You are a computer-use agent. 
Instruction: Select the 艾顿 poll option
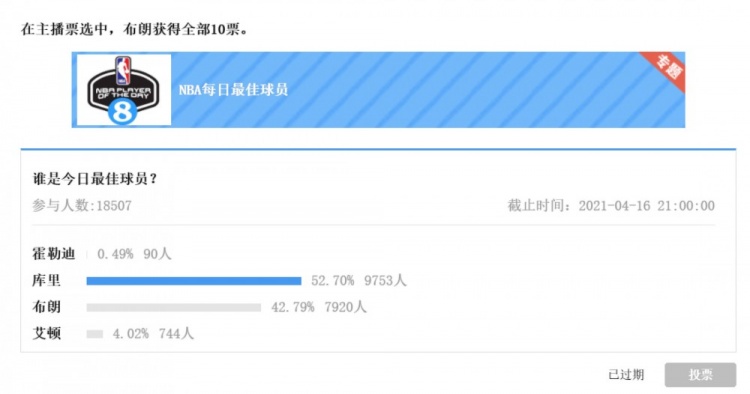(x=46, y=333)
